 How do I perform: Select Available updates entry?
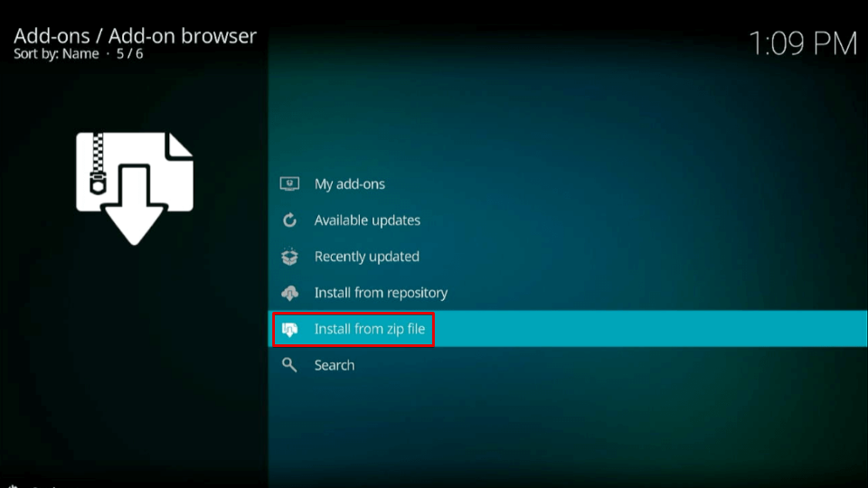[568, 221]
